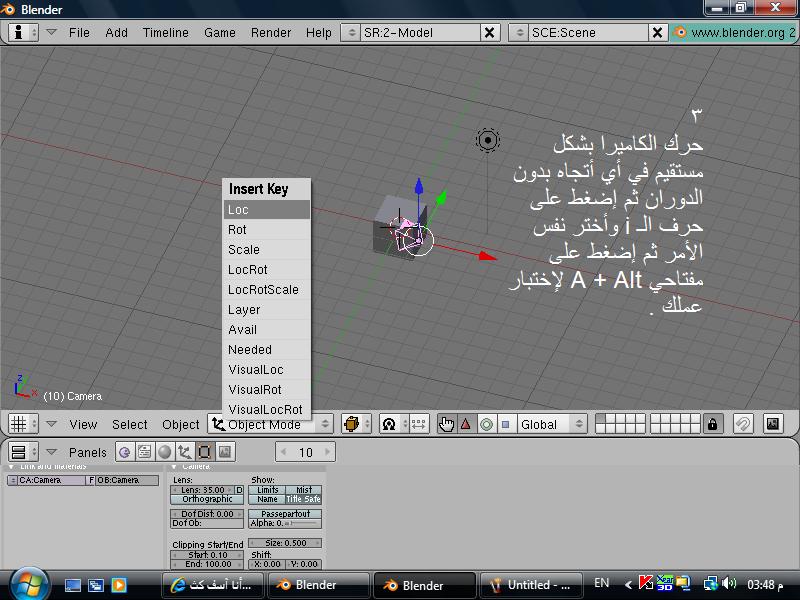Image resolution: width=800 pixels, height=600 pixels.
Task: Select the Object context axes icon
Action: [x=185, y=452]
